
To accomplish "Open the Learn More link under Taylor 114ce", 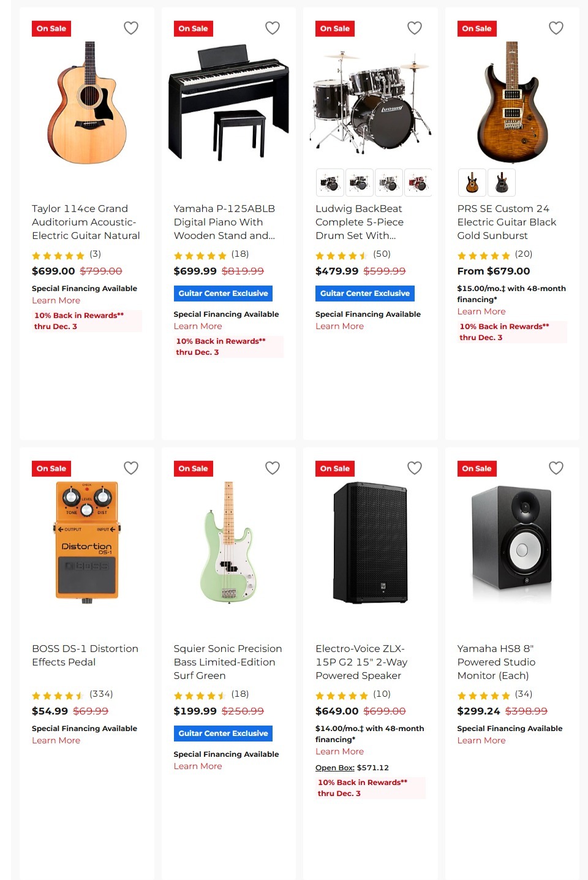I will coord(56,300).
